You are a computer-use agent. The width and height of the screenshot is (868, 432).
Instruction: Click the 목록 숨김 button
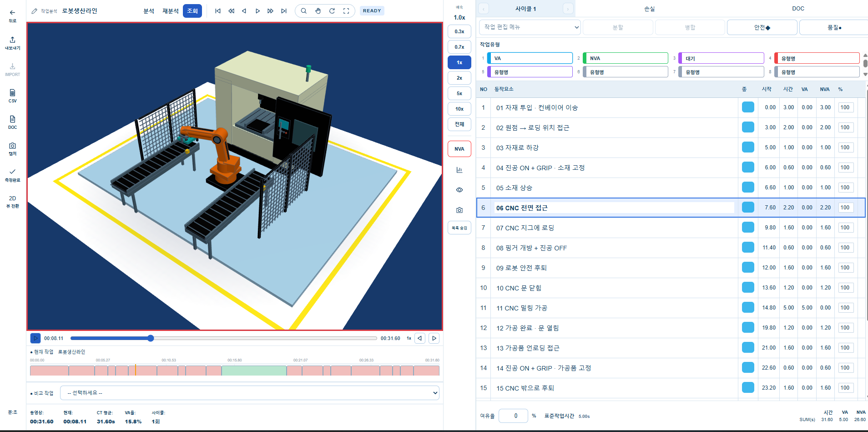pyautogui.click(x=459, y=228)
